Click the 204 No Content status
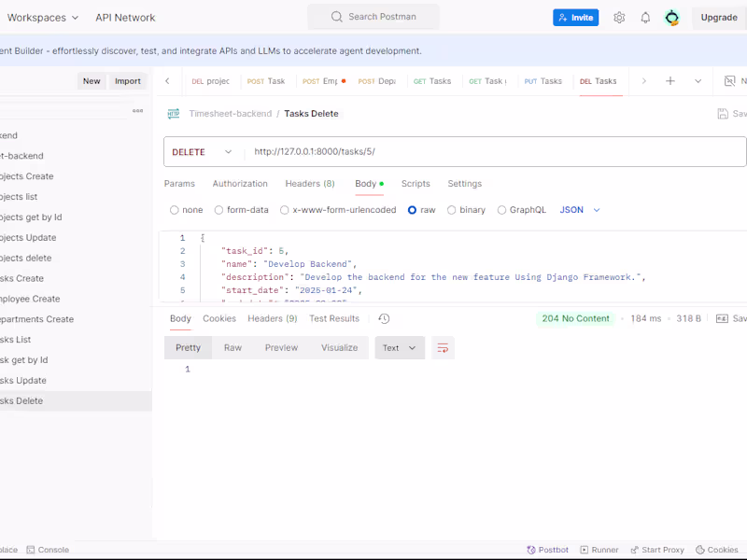This screenshot has width=747, height=560. tap(575, 318)
